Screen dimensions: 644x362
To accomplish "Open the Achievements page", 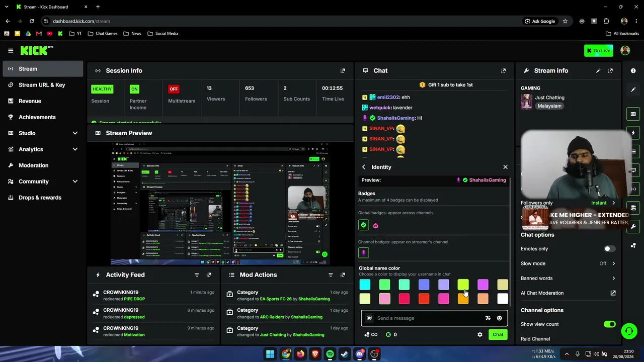I will point(43,117).
